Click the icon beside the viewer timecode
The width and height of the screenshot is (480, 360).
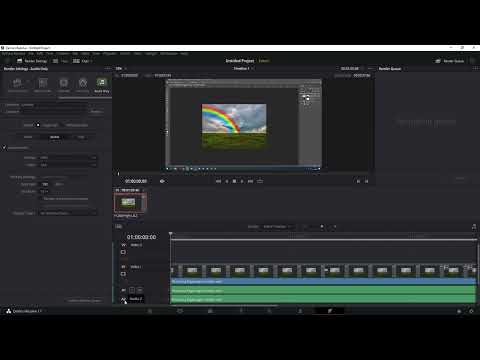[x=162, y=181]
